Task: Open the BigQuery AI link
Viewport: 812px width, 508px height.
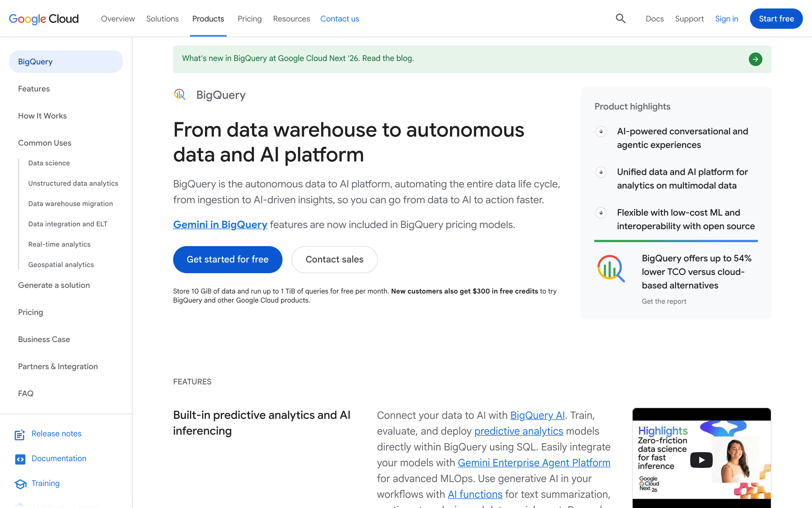Action: point(538,415)
